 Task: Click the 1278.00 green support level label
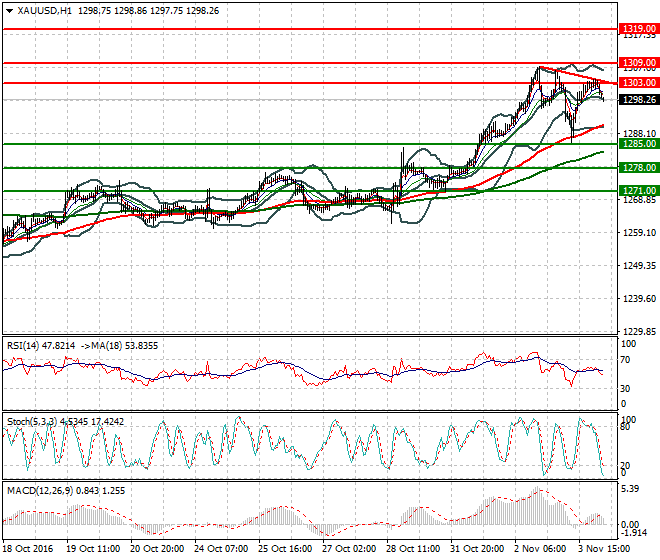click(639, 168)
